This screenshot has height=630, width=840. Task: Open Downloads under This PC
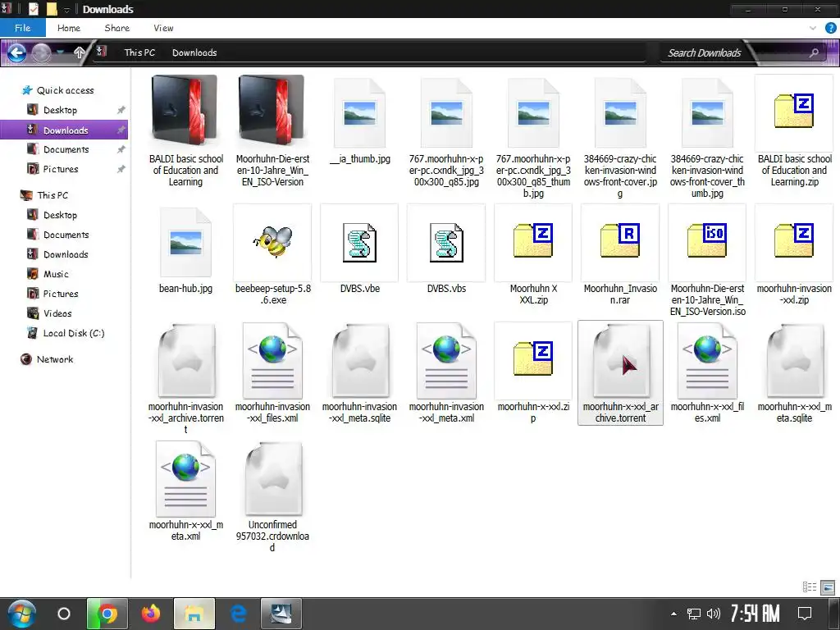click(66, 254)
